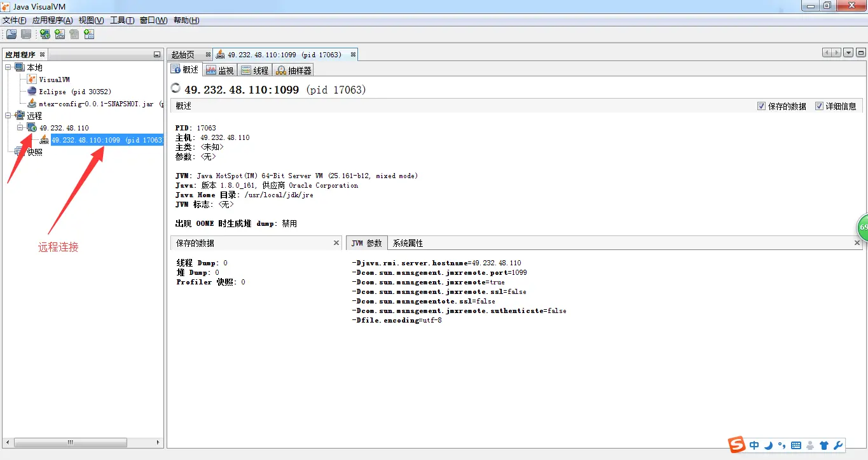Switch to the 抽样器 sampler tab

pyautogui.click(x=293, y=70)
